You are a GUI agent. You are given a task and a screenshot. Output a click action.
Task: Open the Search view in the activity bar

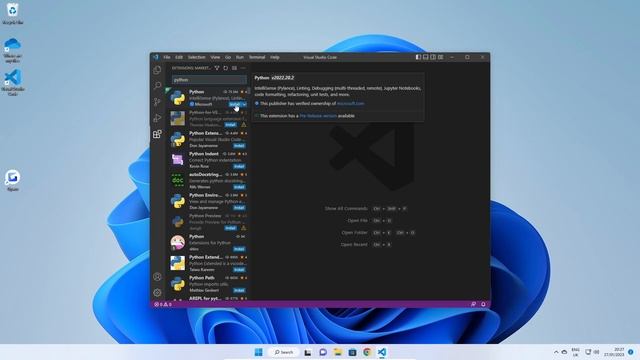pos(157,86)
